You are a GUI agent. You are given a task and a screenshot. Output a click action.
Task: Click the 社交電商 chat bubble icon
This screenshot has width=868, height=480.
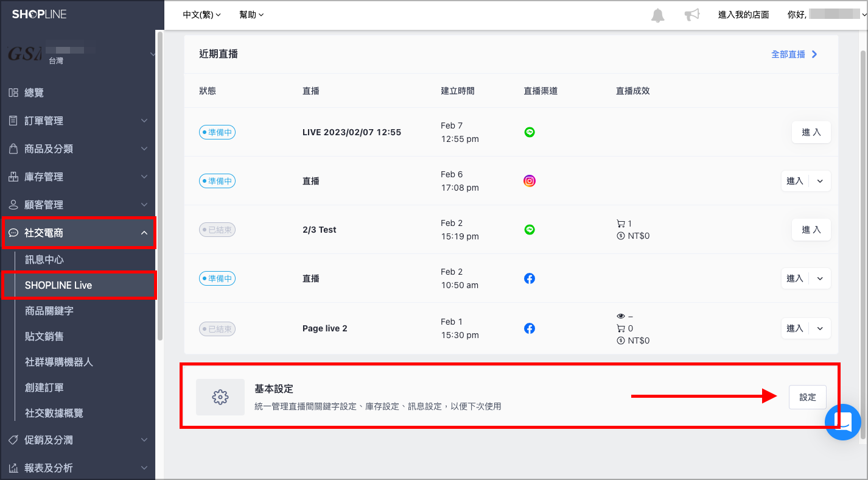tap(13, 233)
